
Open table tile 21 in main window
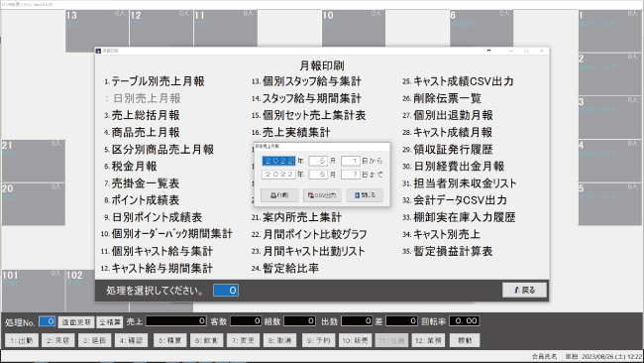pos(34,161)
